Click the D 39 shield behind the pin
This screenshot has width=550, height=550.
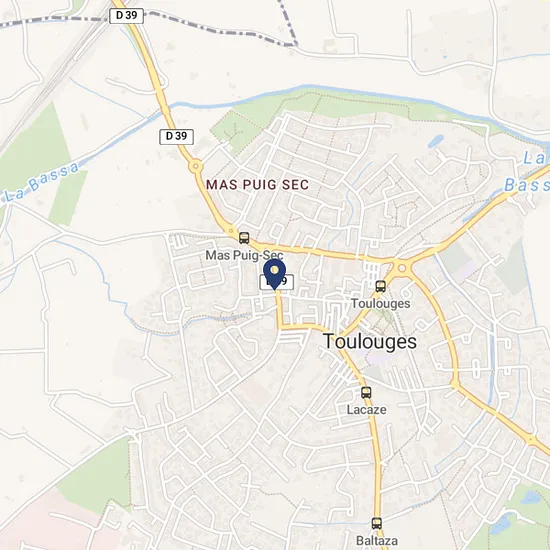point(277,282)
